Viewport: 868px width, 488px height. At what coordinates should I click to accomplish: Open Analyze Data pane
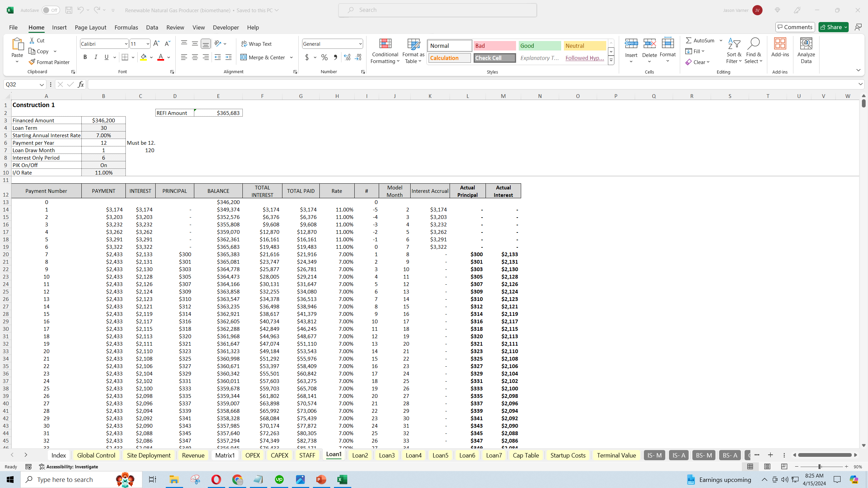click(806, 51)
